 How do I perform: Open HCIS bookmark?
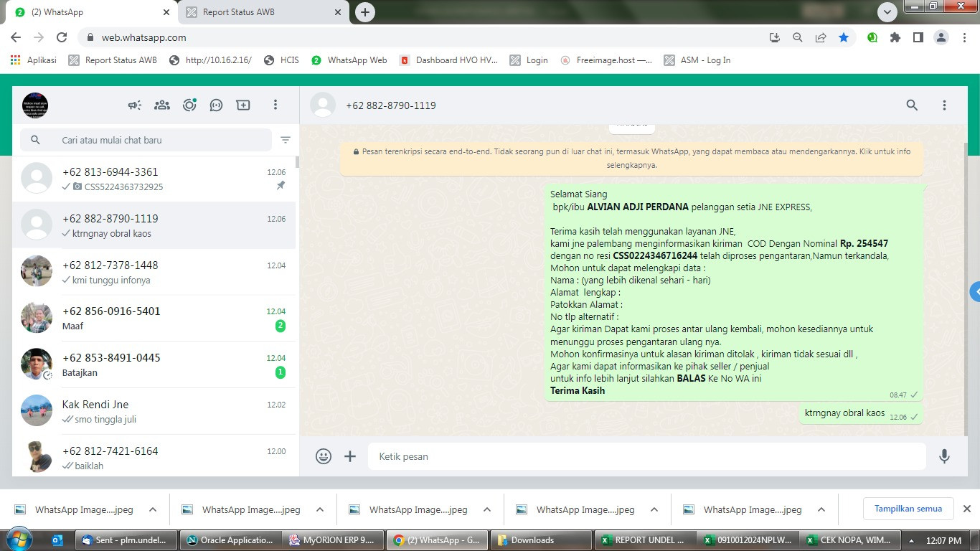(281, 60)
